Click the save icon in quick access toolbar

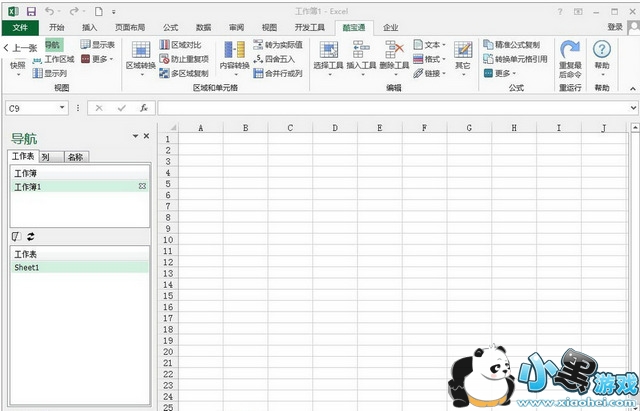click(x=31, y=10)
